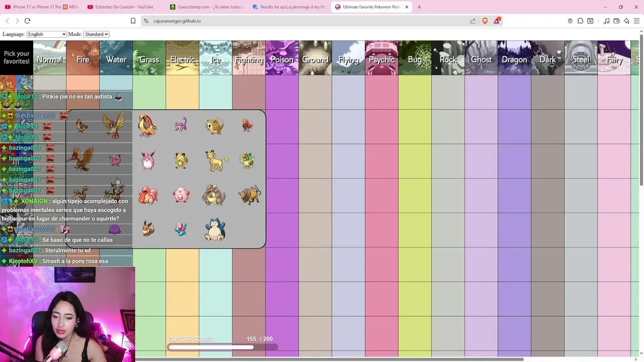Choose Tauros in the picker popup
The width and height of the screenshot is (644, 362).
pos(249,195)
